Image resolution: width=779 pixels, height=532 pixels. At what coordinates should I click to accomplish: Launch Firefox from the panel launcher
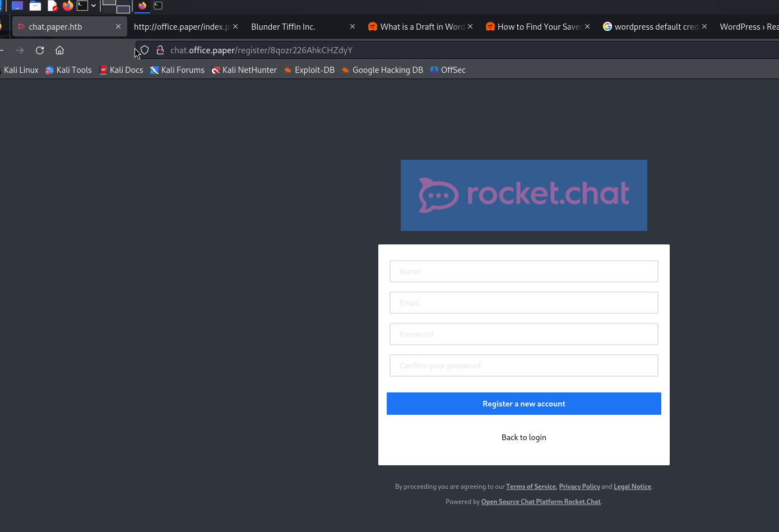tap(68, 6)
